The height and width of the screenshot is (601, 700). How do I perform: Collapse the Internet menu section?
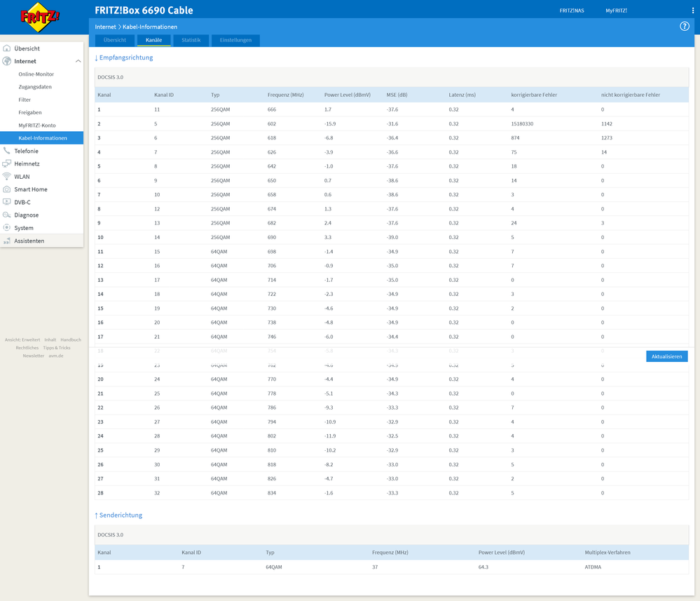pyautogui.click(x=78, y=62)
